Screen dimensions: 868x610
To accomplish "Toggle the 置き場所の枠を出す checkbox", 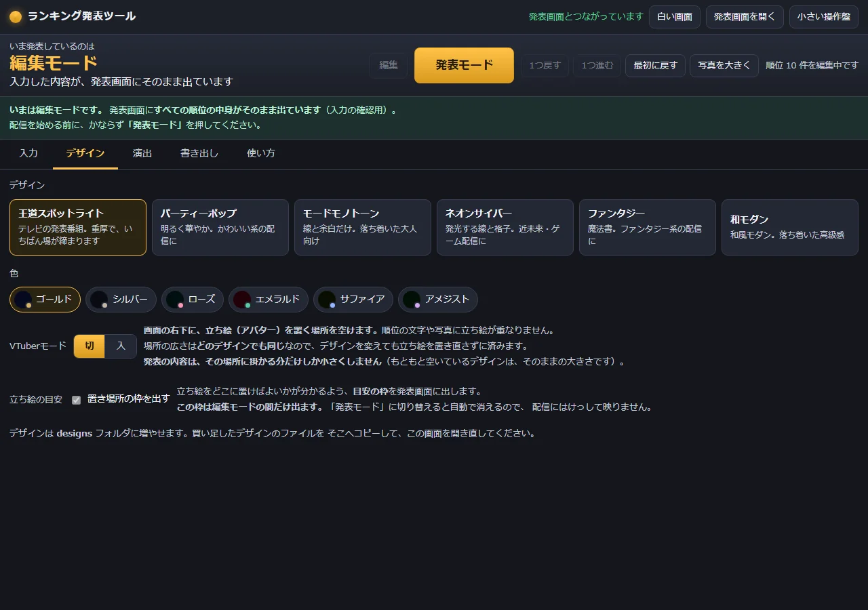I will [77, 400].
